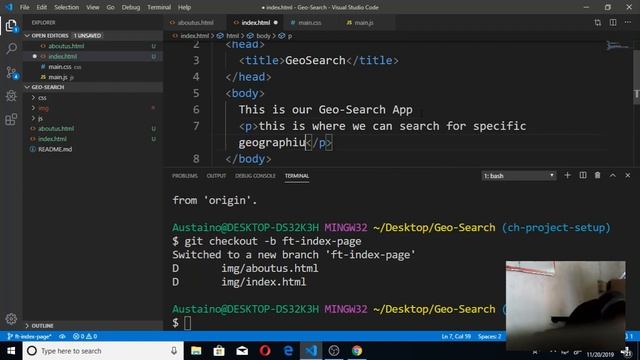Switch to the Problems panel tab

pyautogui.click(x=184, y=176)
